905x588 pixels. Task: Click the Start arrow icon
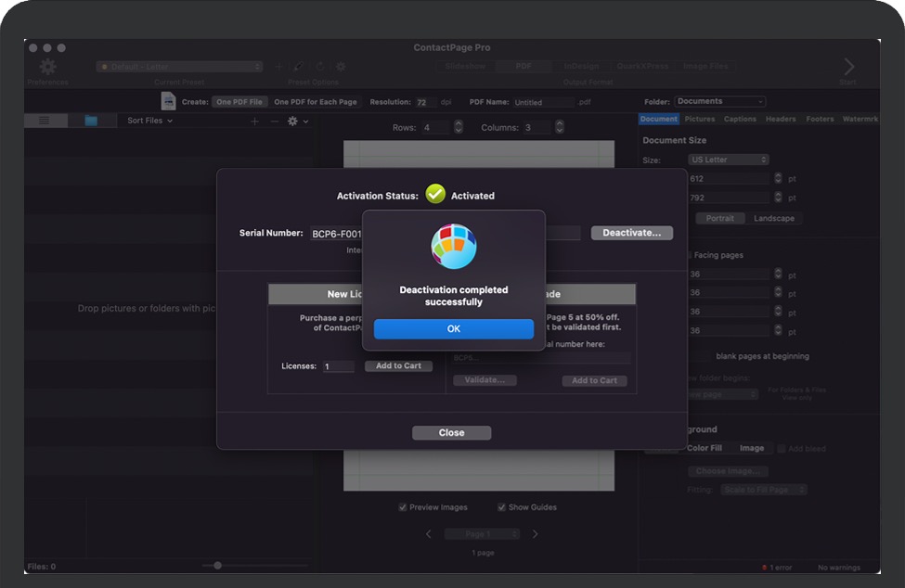click(847, 67)
